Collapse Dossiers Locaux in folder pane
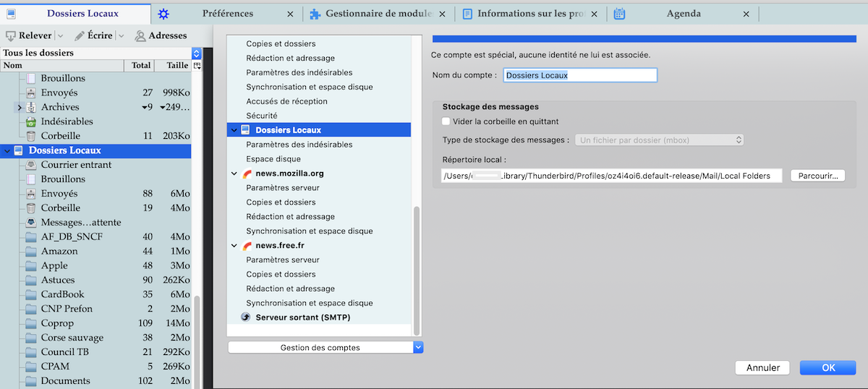This screenshot has height=389, width=868. 7,150
